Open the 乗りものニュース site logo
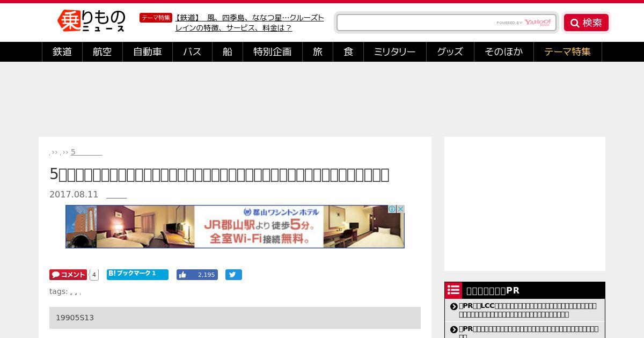Viewport: 644px width, 338px height. coord(91,21)
